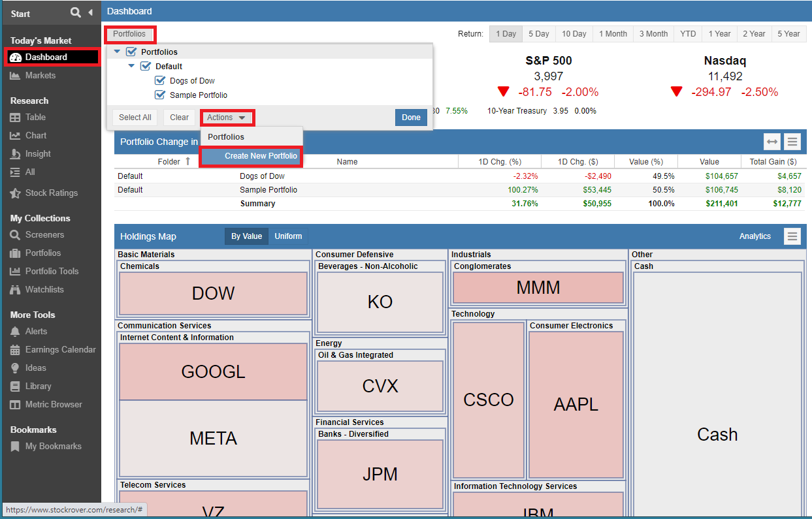Select the 10 Day return tab

(574, 34)
